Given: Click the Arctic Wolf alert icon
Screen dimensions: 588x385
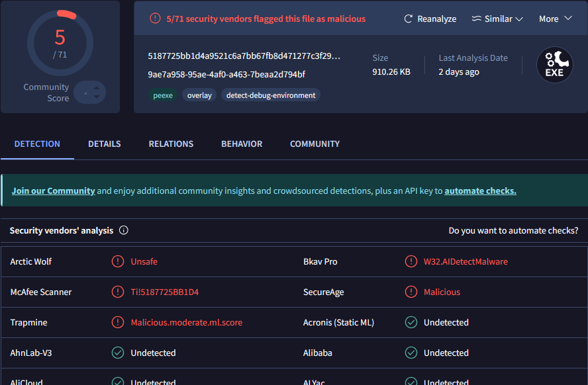Looking at the screenshot, I should pyautogui.click(x=118, y=261).
